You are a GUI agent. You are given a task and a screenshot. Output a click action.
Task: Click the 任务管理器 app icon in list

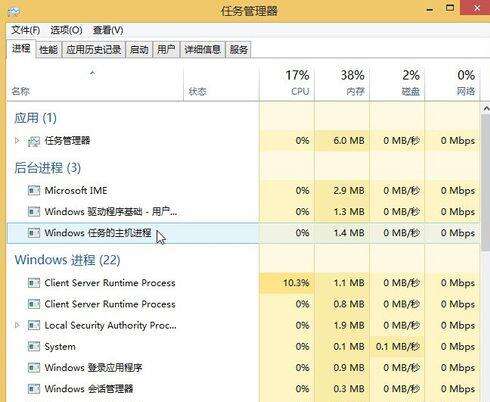click(34, 141)
